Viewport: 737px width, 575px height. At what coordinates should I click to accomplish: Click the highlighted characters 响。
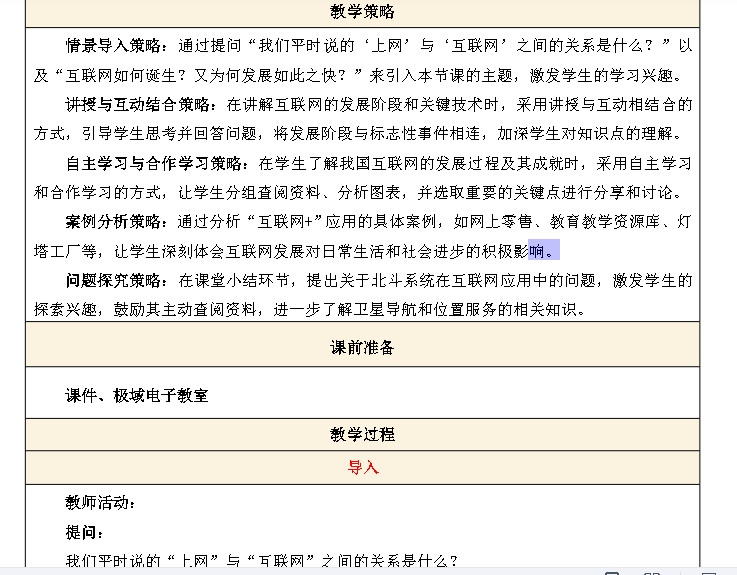pos(544,251)
